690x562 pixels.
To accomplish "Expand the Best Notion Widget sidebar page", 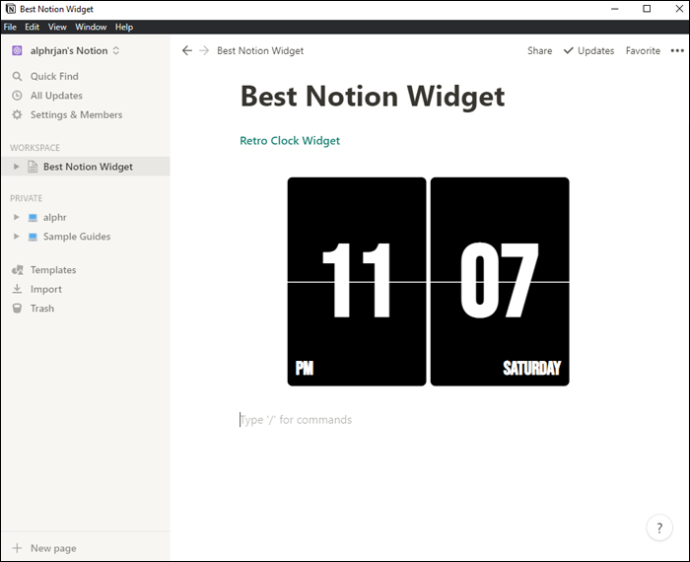I will coord(16,167).
